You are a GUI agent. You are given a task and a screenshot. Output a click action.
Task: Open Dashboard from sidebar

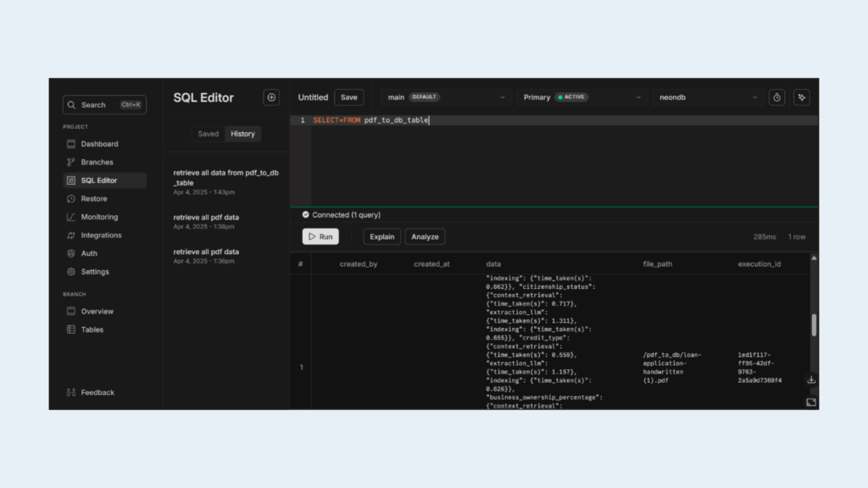(99, 144)
